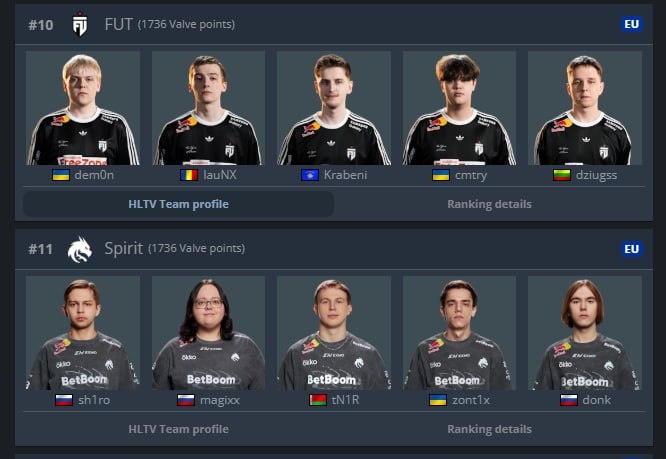
Task: Select donk's player photo
Action: (584, 333)
